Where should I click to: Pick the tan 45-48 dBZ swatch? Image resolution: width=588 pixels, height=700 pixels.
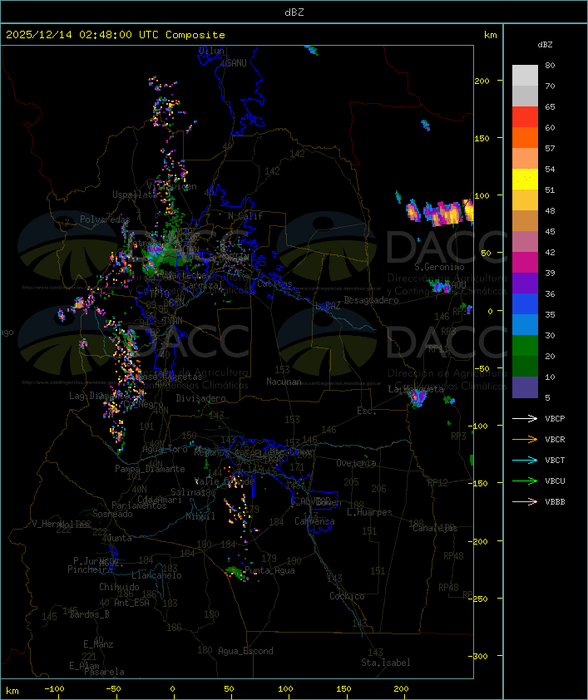pyautogui.click(x=525, y=221)
